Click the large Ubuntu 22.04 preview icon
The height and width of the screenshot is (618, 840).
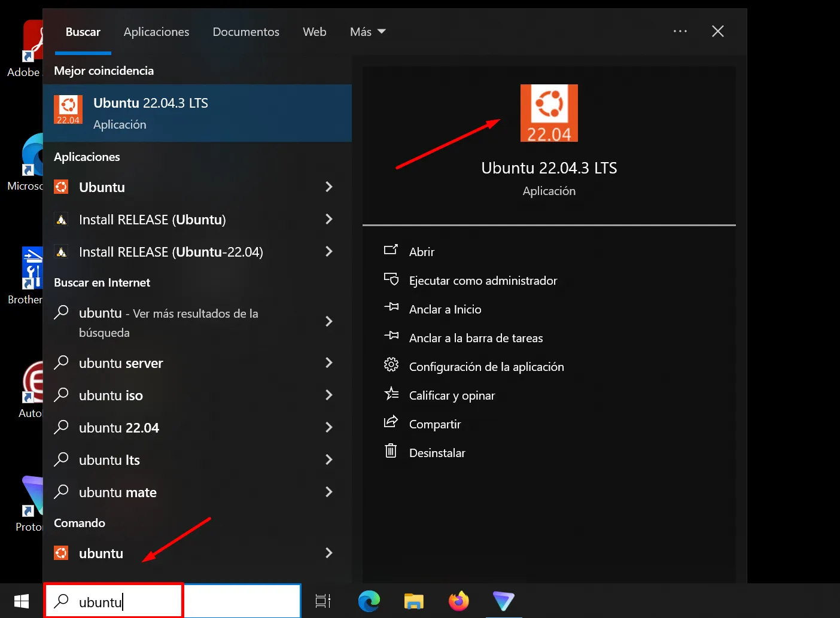tap(549, 113)
